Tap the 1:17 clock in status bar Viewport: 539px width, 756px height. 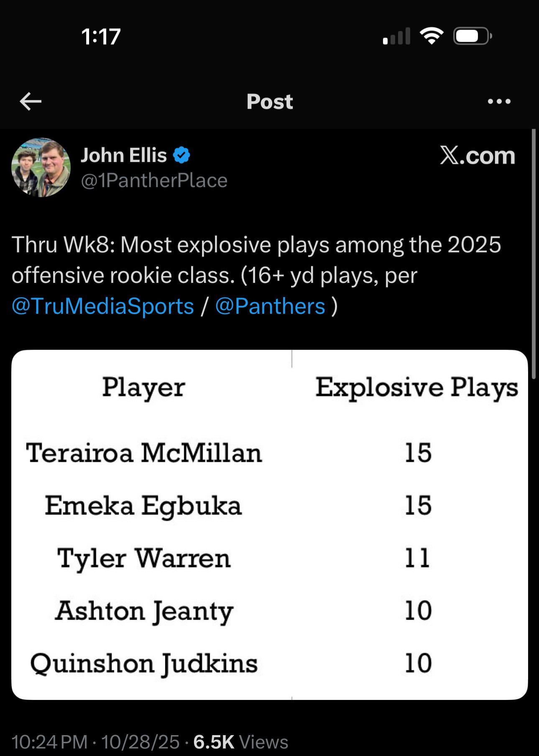click(101, 37)
